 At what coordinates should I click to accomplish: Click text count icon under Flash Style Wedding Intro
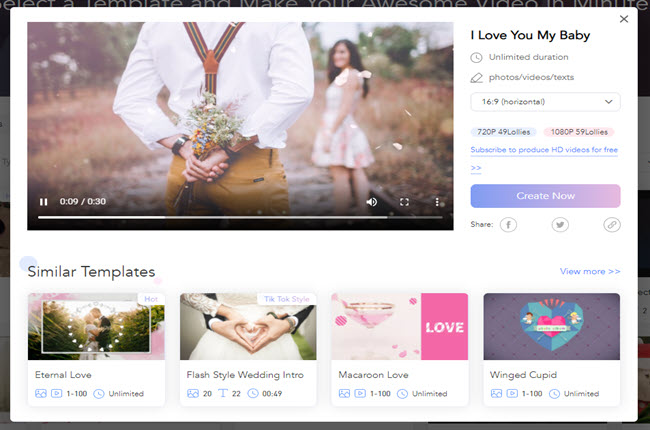click(x=223, y=393)
